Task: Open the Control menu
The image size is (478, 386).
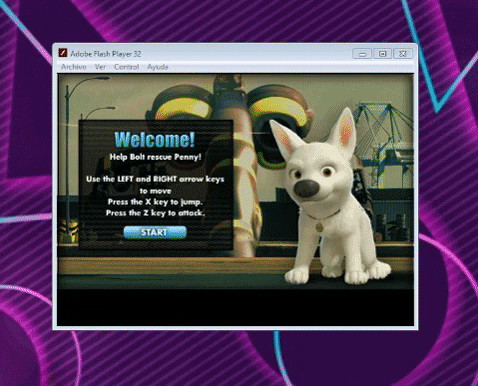Action: [x=127, y=67]
